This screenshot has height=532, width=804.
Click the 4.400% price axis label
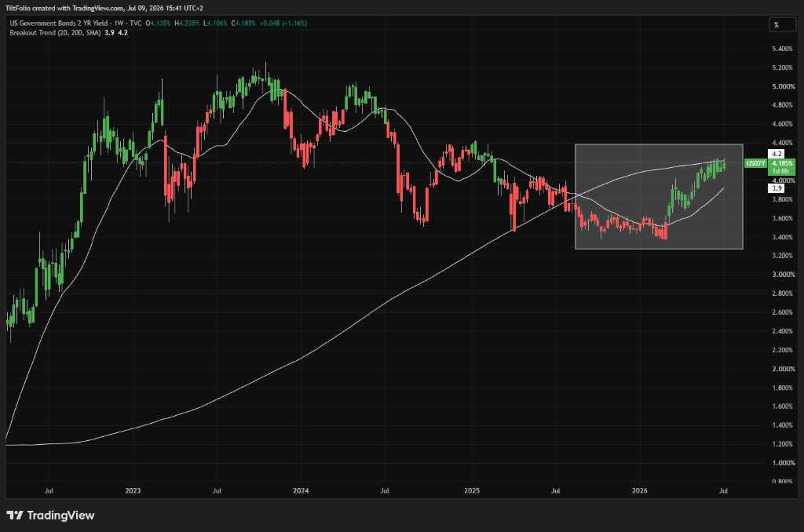(783, 143)
